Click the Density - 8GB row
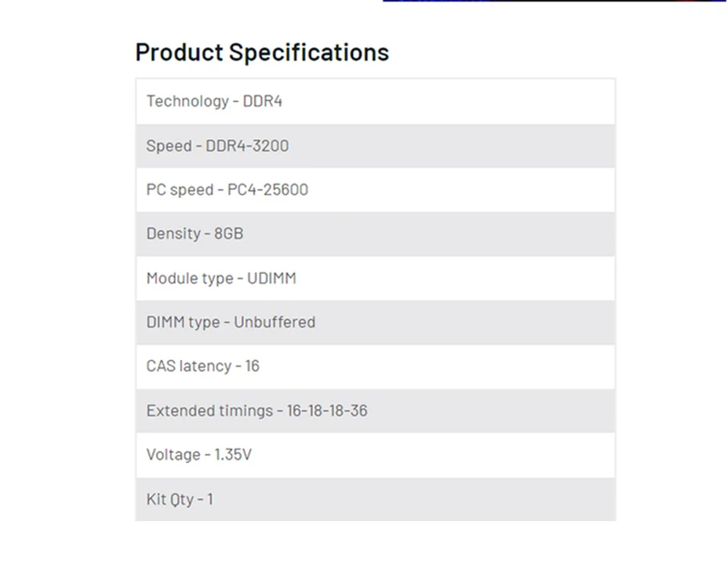Viewport: 728px width, 583px height. pyautogui.click(x=375, y=234)
